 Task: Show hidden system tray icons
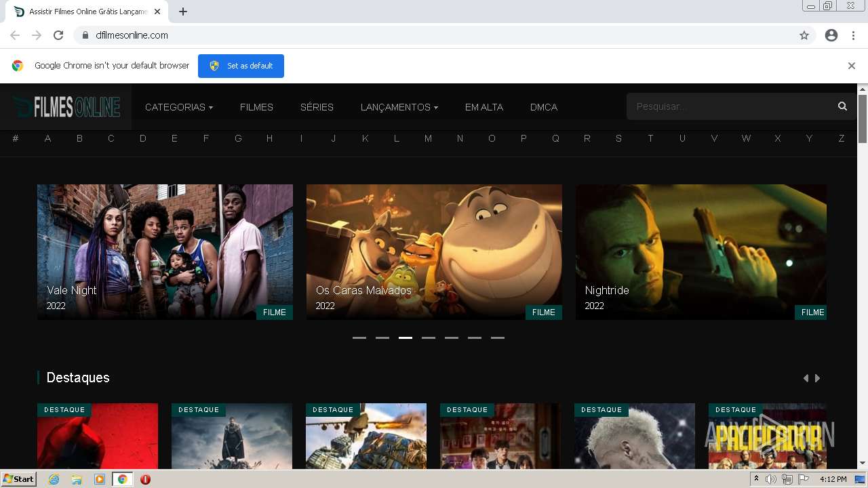pos(756,479)
